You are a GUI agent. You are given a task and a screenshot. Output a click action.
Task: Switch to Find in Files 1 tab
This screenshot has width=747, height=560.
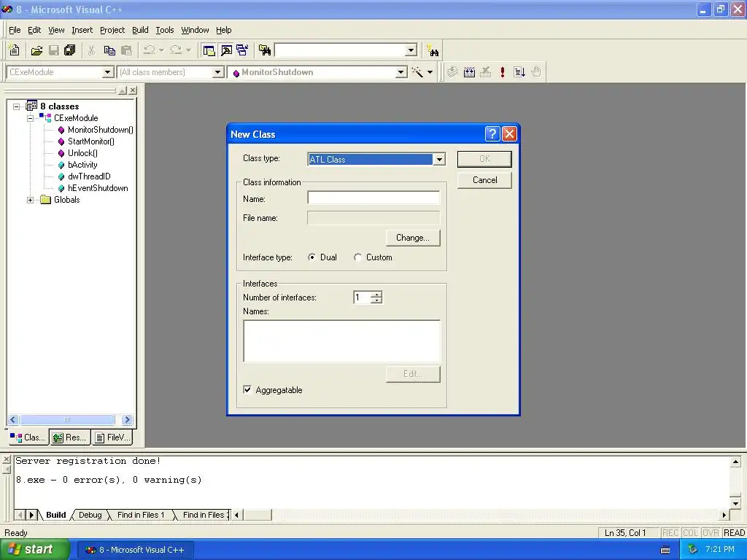141,515
